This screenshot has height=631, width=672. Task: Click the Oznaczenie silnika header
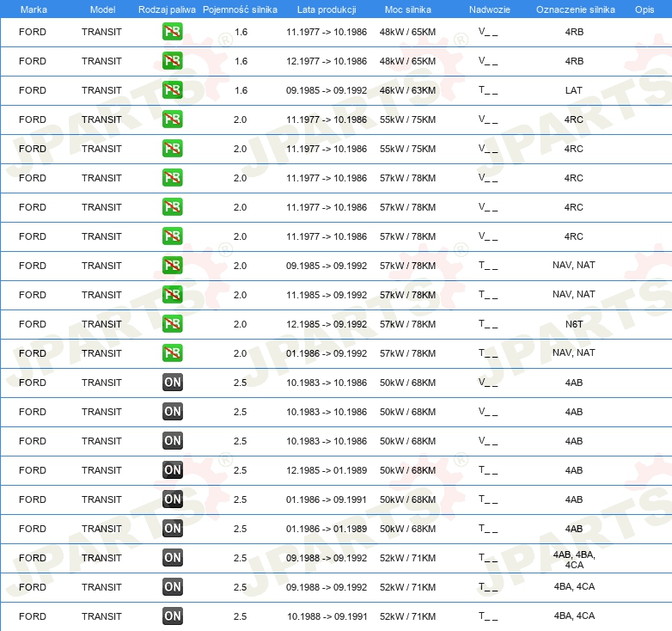click(575, 9)
